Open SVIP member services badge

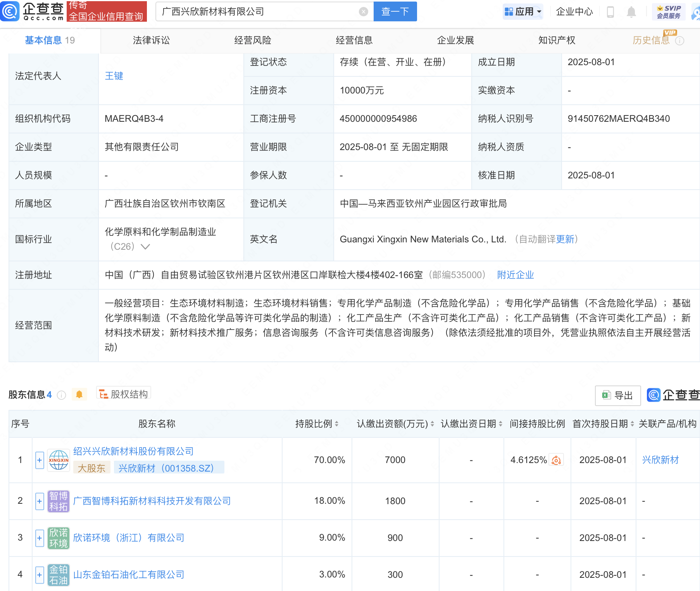[x=669, y=12]
